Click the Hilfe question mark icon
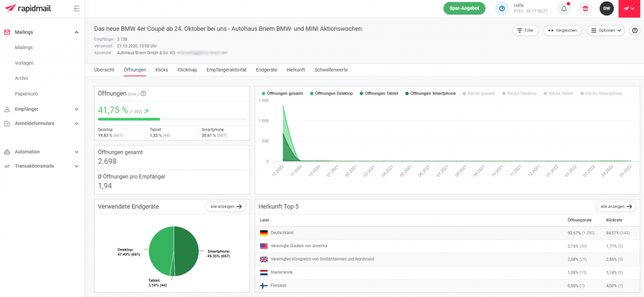This screenshot has width=644, height=297. point(502,8)
